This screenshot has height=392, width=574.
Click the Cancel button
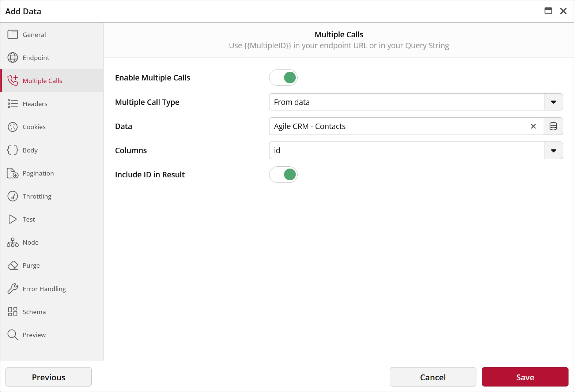coord(433,377)
